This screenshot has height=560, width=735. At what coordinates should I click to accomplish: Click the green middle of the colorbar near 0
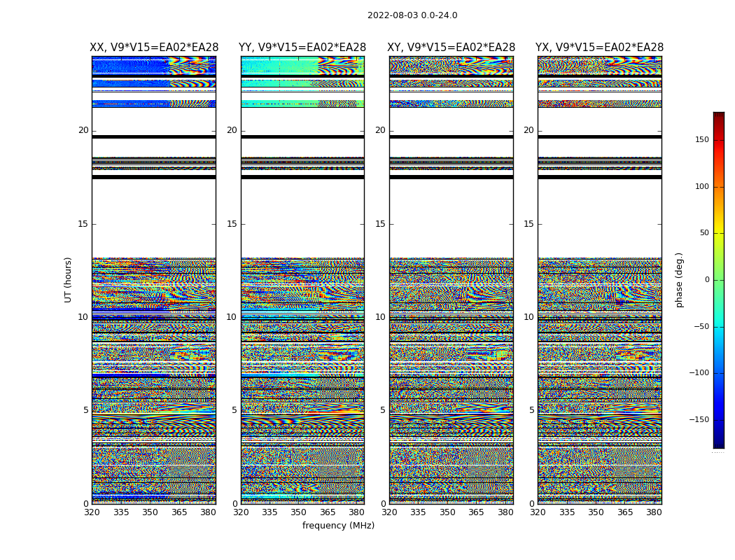coord(719,280)
